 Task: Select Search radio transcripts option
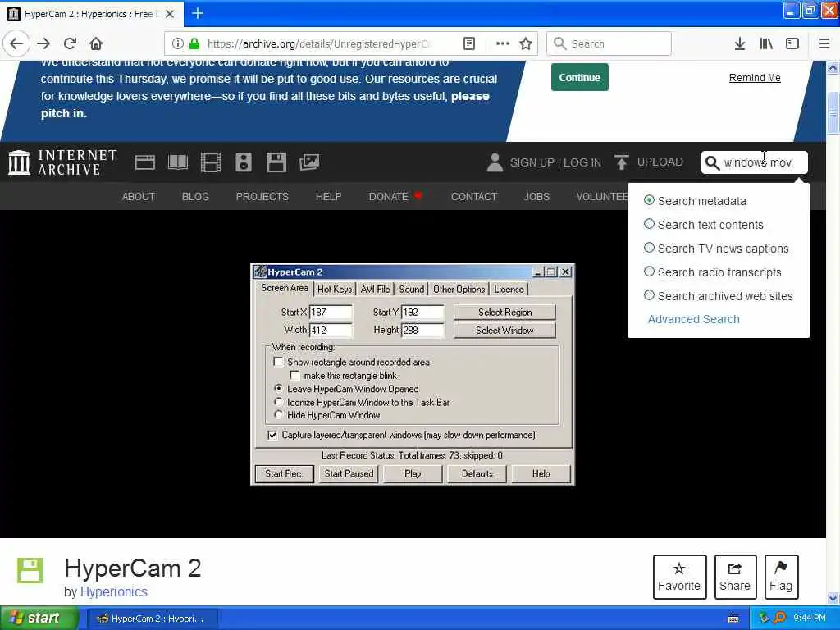click(650, 271)
